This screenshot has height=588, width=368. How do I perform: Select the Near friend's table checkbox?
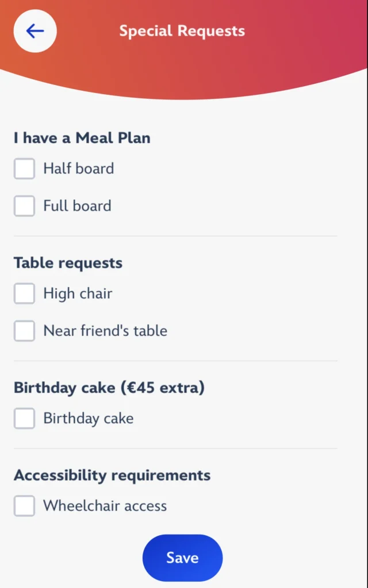pos(24,331)
